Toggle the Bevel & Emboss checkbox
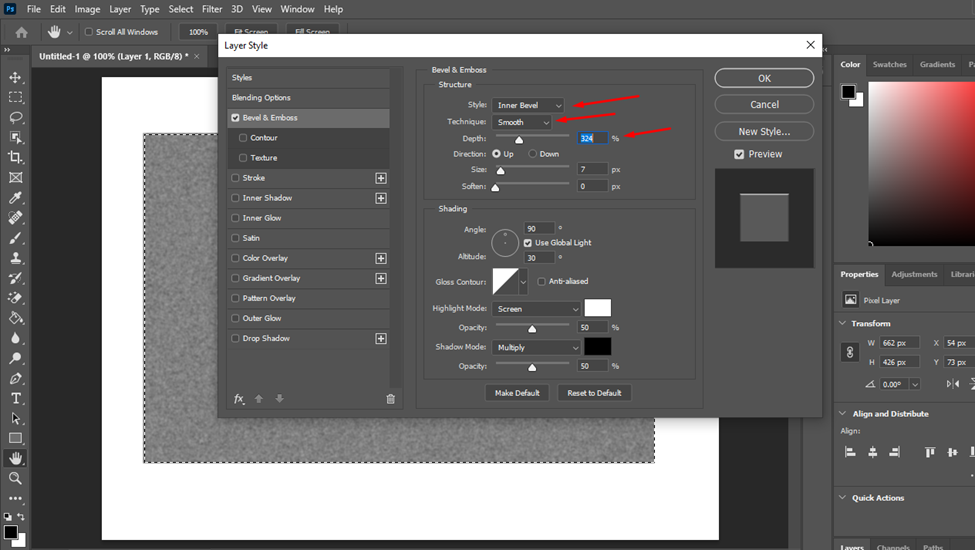 (235, 117)
